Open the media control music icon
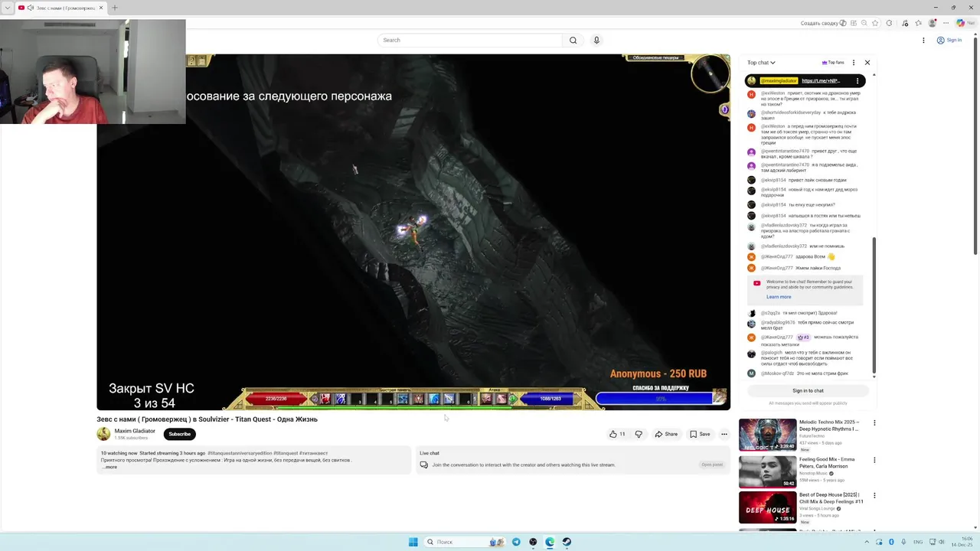980x551 pixels. point(906,23)
